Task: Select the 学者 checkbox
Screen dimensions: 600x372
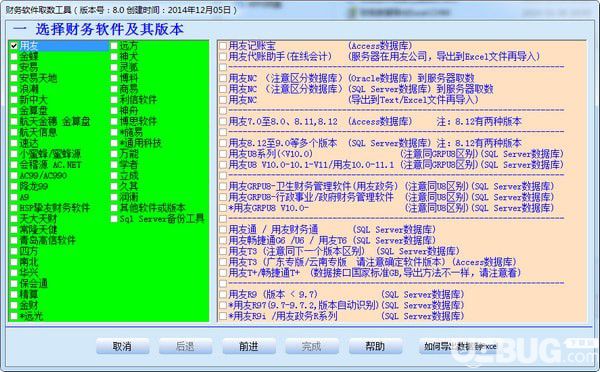Action: [x=114, y=165]
